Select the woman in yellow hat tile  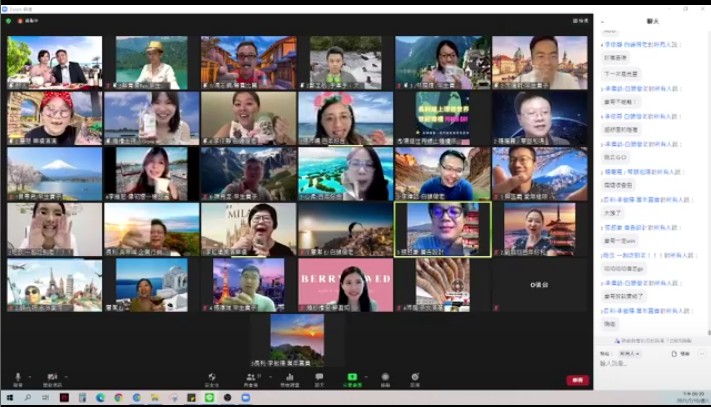(x=151, y=63)
